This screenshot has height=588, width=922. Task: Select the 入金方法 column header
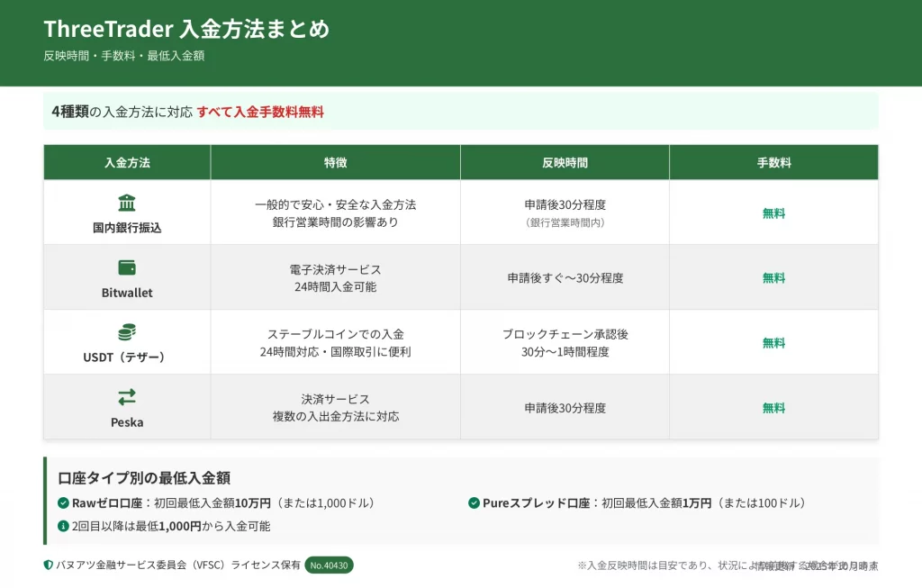[127, 163]
